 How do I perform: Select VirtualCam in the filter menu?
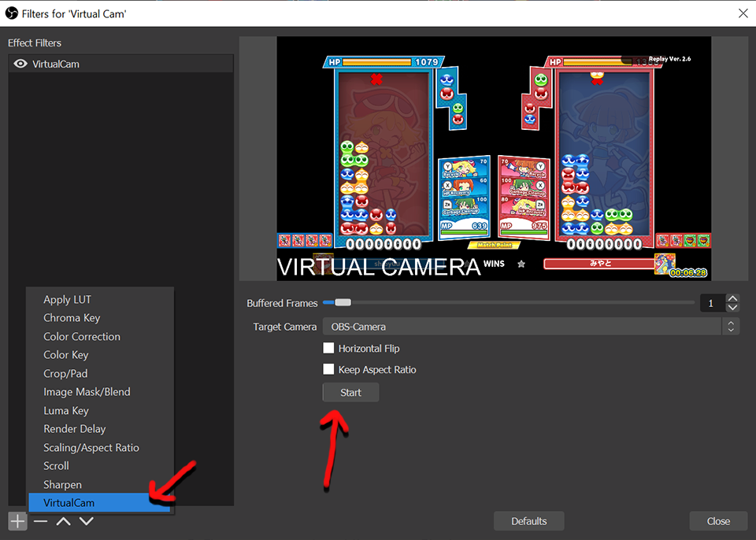click(x=99, y=503)
